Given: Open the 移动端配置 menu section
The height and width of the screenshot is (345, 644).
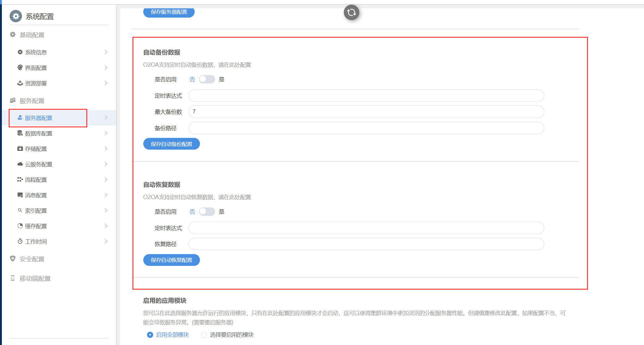Looking at the screenshot, I should click(35, 279).
